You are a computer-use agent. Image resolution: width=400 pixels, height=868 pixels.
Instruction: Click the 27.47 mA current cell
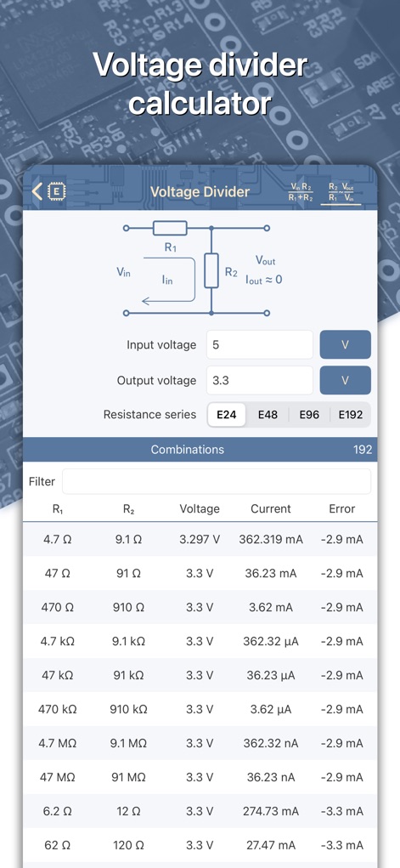(271, 845)
